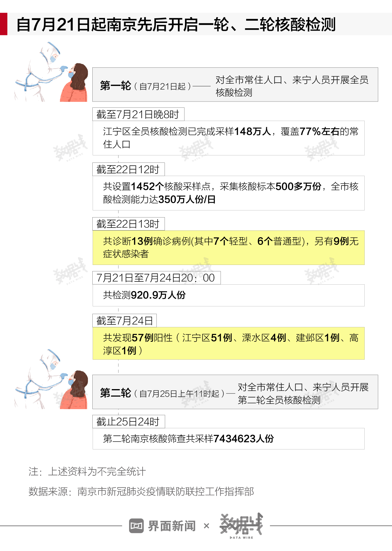This screenshot has height=551, width=392.
Task: Click the 7月21日至7月24日20:00 label
Action: [x=156, y=278]
